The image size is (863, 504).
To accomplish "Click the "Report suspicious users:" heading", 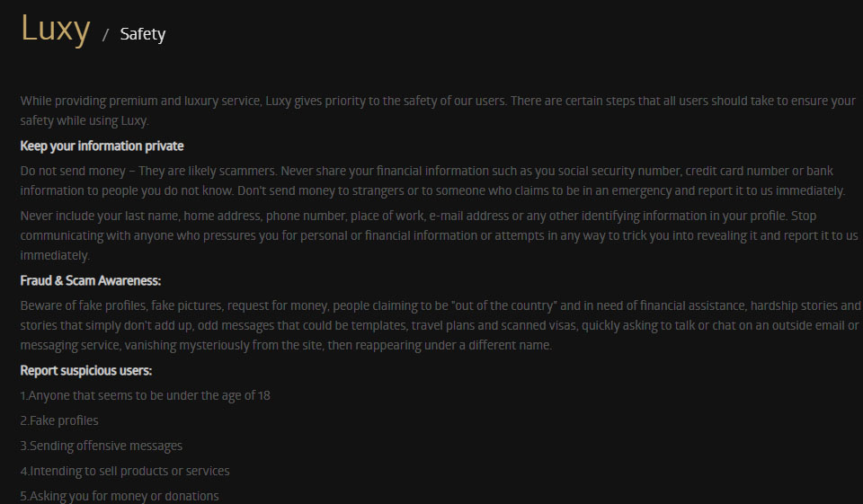I will pos(86,370).
